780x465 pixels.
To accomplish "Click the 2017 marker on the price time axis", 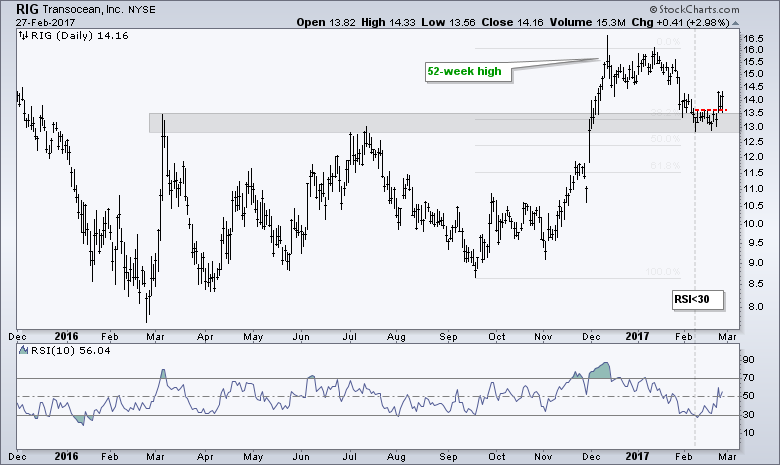I will point(638,337).
